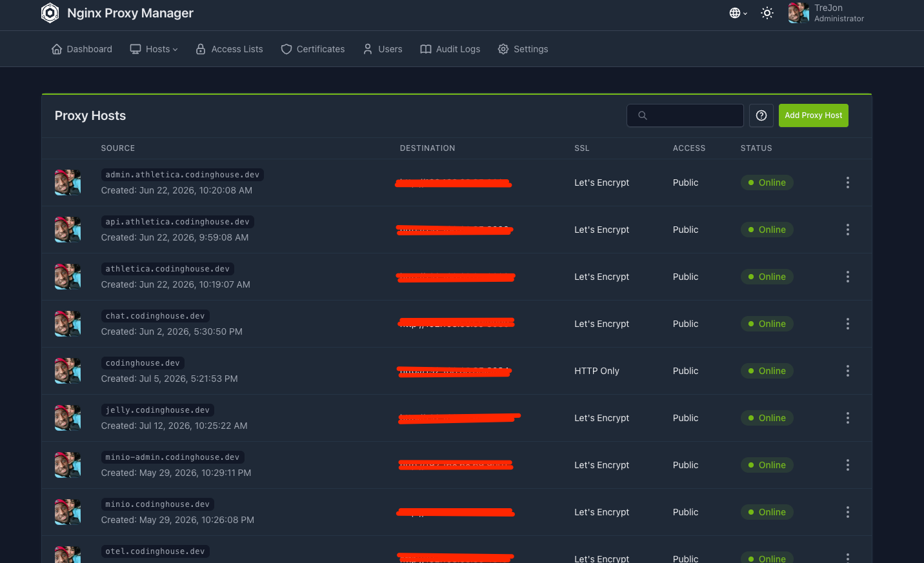Sort by the ACCESS column header

tap(689, 148)
